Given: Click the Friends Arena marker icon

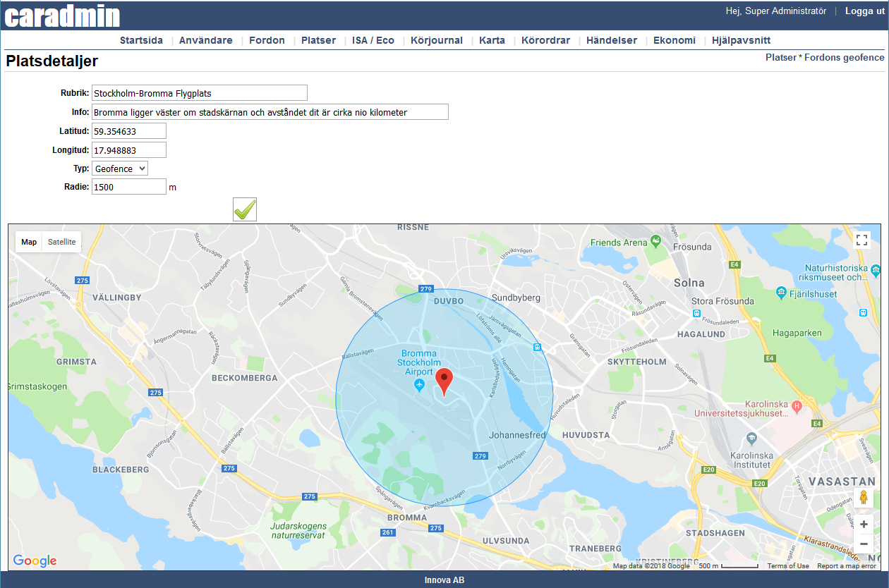Looking at the screenshot, I should (657, 242).
